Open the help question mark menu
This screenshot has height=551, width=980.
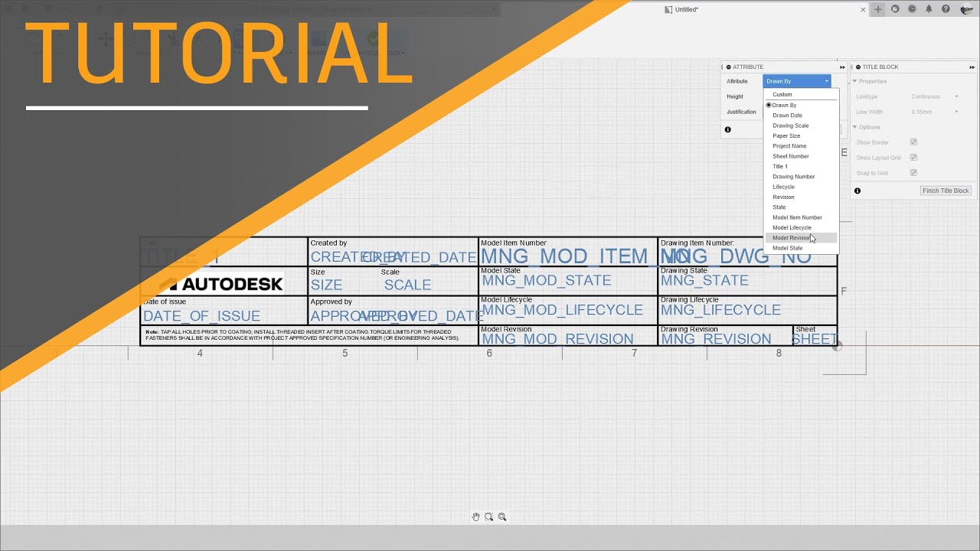click(x=946, y=9)
